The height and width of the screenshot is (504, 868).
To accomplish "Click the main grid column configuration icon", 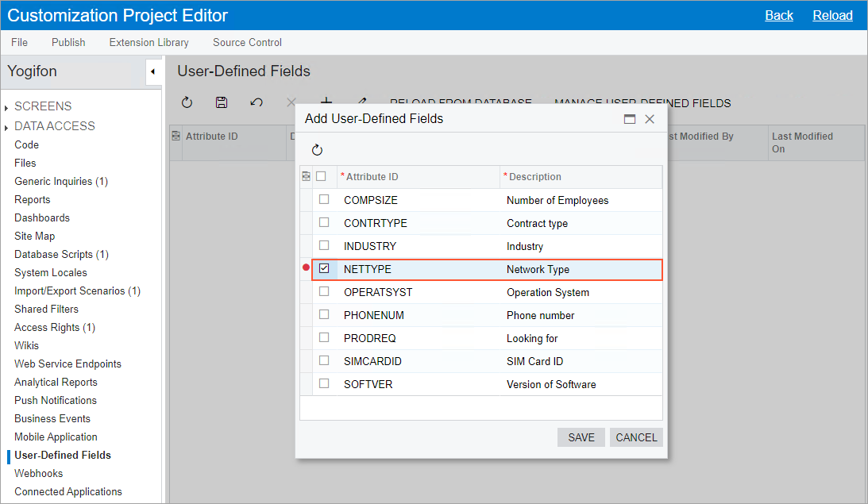I will (x=176, y=137).
